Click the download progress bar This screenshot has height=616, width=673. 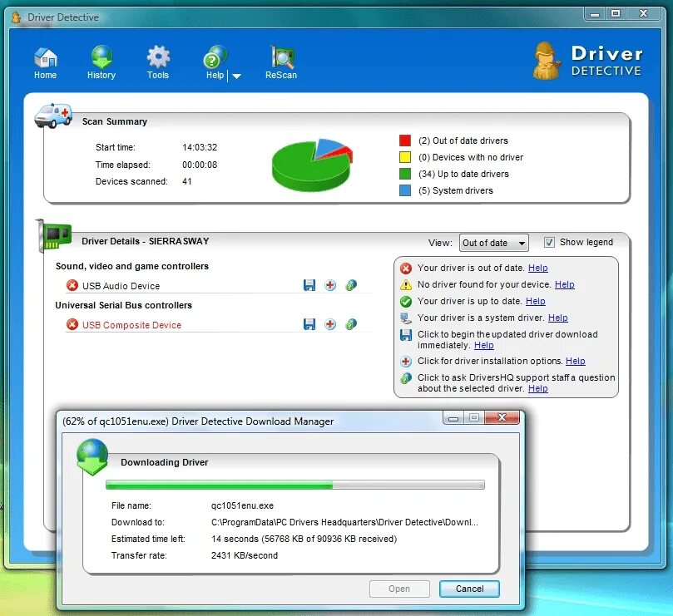(x=294, y=485)
